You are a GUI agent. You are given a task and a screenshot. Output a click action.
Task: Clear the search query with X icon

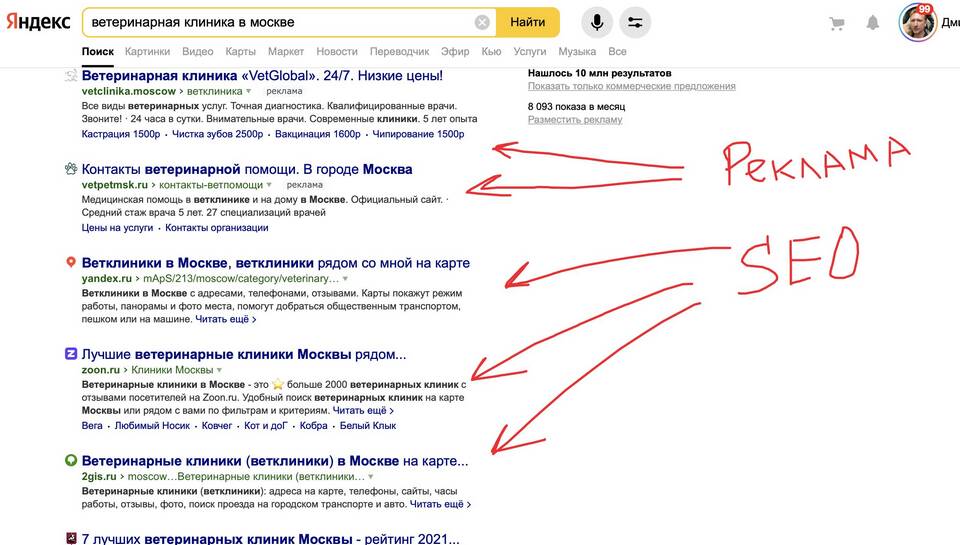coord(482,23)
